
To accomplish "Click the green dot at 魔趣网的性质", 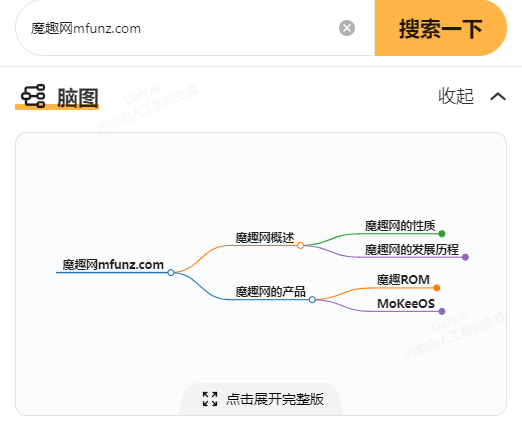I will click(x=442, y=233).
